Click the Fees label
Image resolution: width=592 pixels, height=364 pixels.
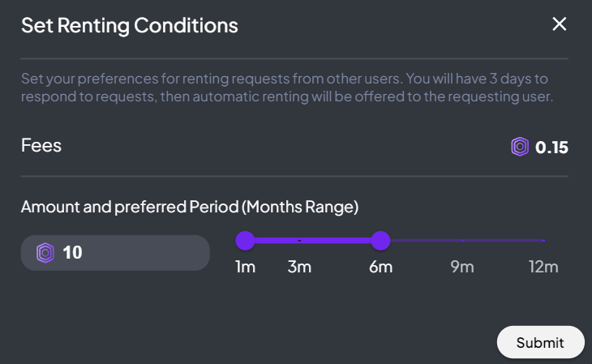click(41, 146)
